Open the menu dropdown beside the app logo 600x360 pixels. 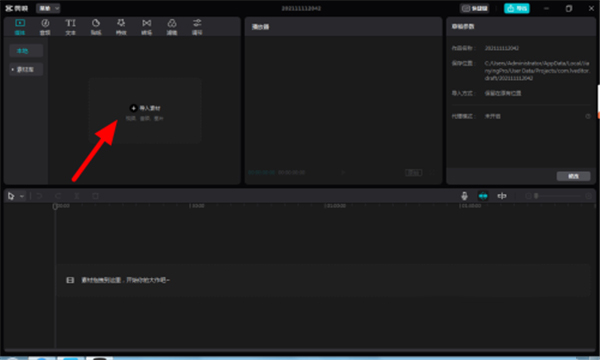point(48,8)
